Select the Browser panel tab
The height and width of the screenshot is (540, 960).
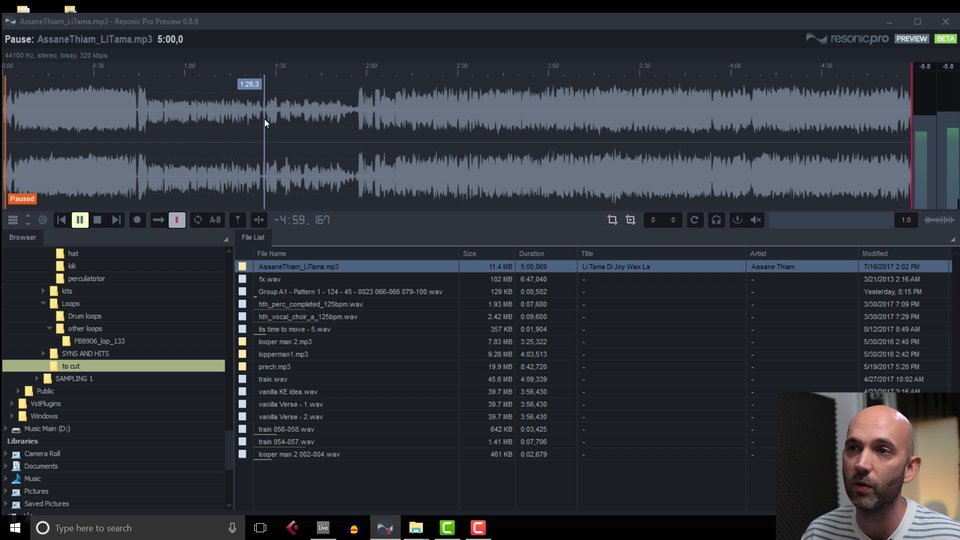(x=23, y=238)
